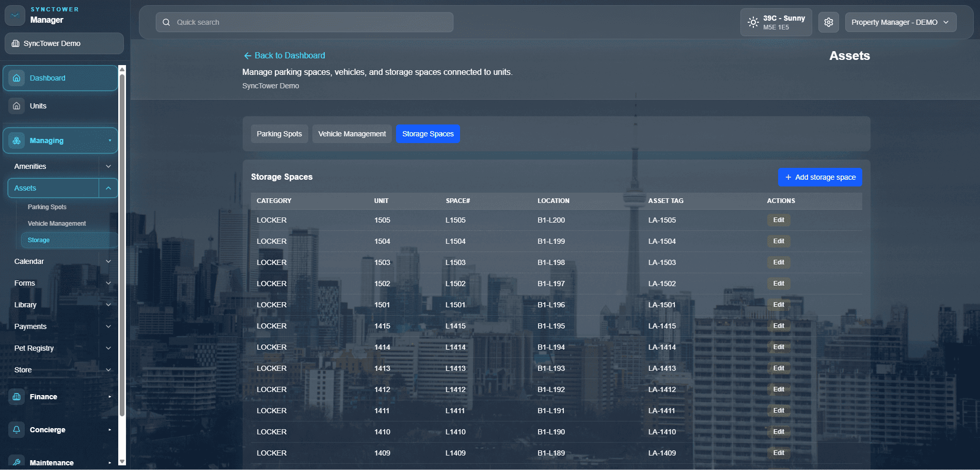Click the Dashboard home icon
980x470 pixels.
17,78
